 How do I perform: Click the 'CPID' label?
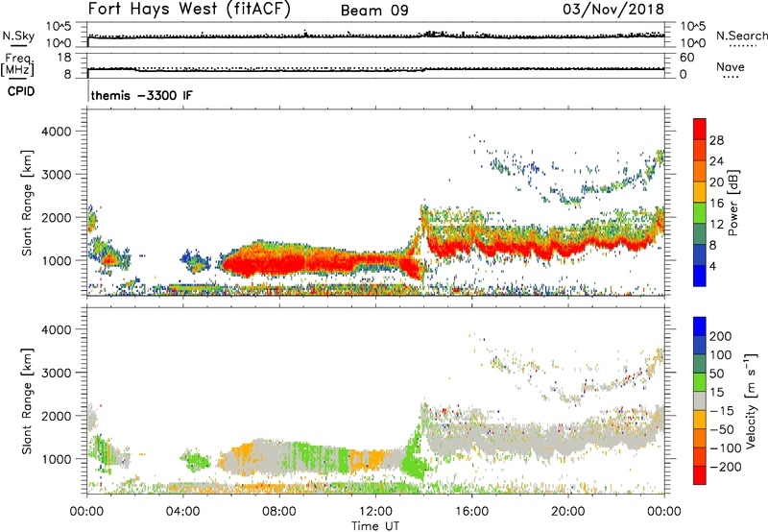tap(21, 91)
